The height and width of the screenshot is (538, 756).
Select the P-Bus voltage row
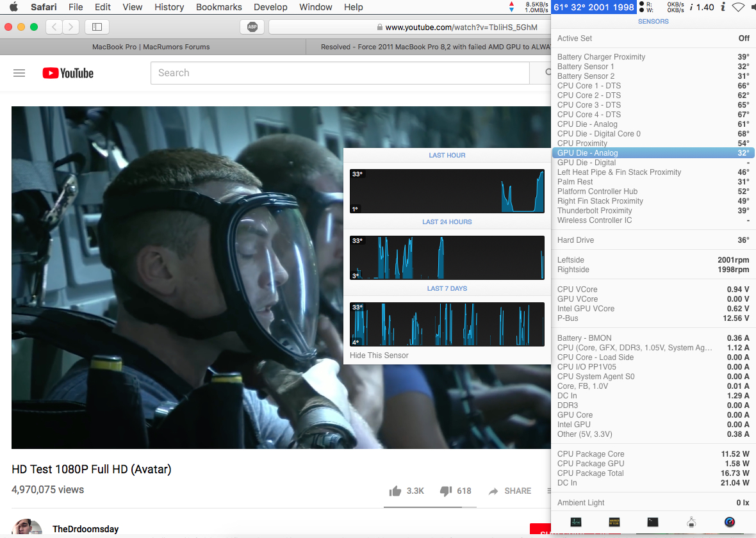tap(653, 318)
